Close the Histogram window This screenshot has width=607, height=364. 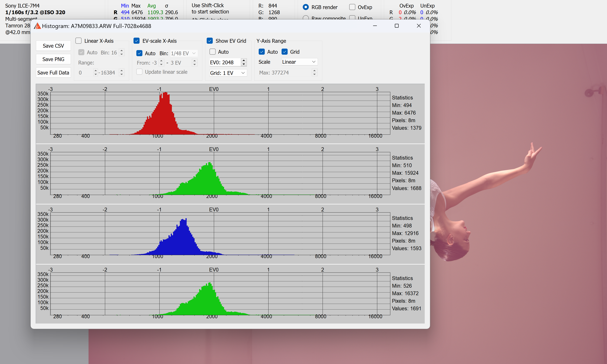click(x=419, y=26)
